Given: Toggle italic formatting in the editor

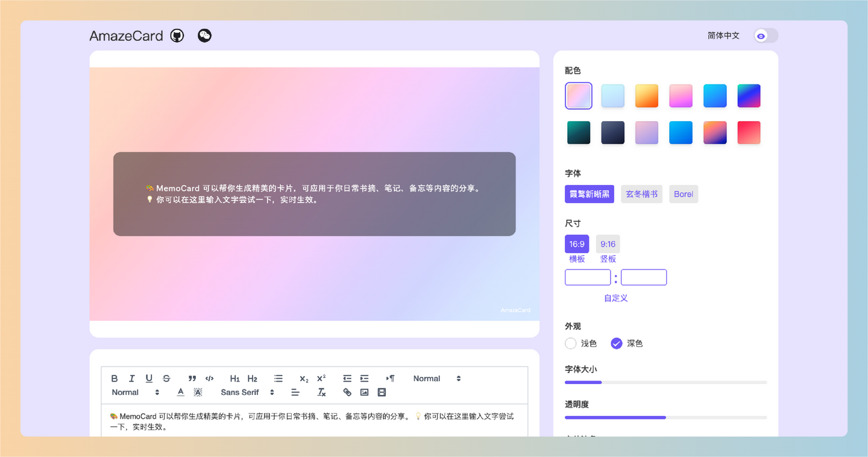Looking at the screenshot, I should 131,379.
